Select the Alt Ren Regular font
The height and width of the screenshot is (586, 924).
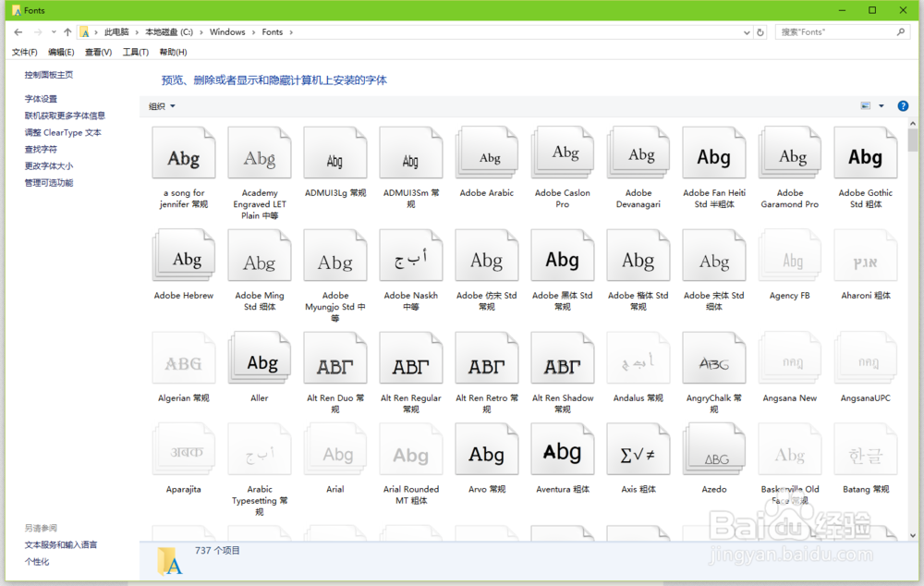[411, 358]
